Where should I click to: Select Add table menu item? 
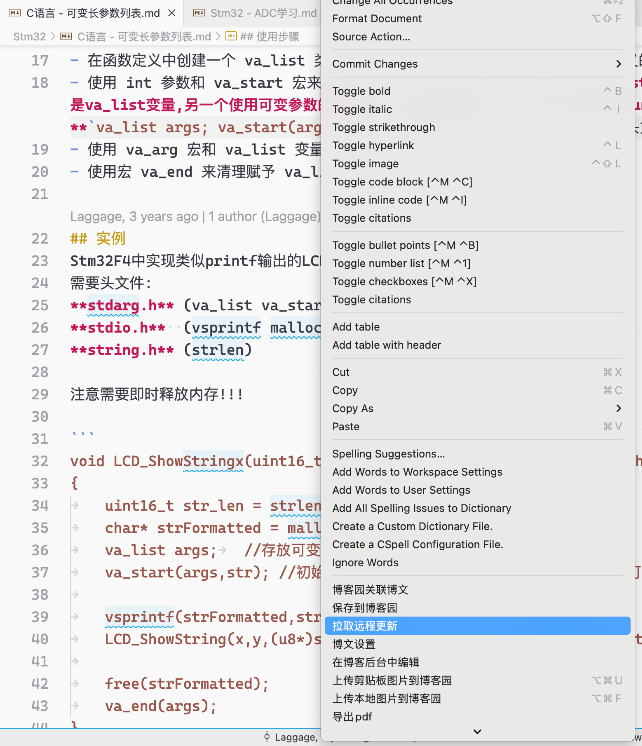pos(477,327)
